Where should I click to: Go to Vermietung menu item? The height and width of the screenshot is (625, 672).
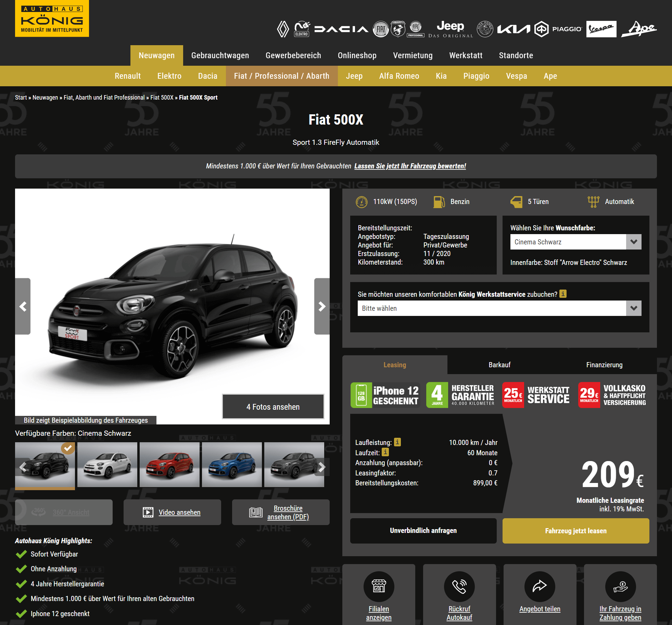coord(413,55)
